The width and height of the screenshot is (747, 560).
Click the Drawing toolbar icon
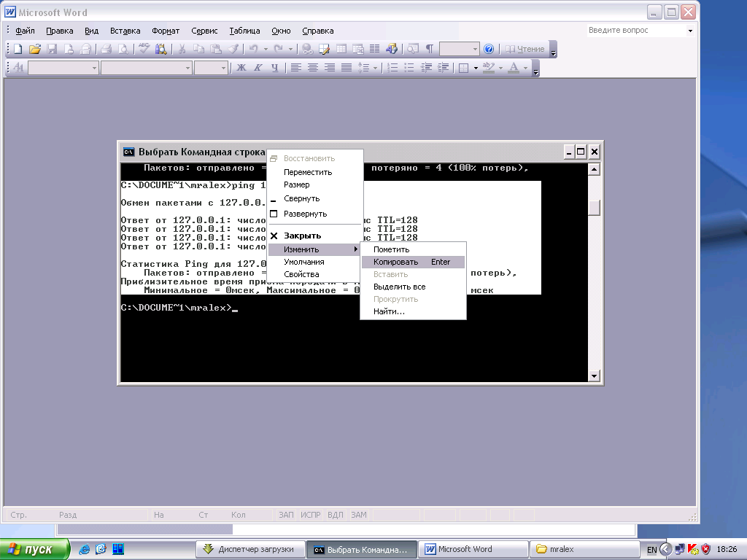[x=392, y=49]
